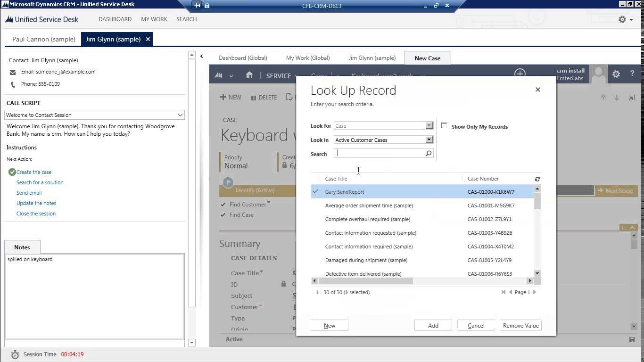Click the save icon in the case footer
644x362 pixels.
coord(632,339)
